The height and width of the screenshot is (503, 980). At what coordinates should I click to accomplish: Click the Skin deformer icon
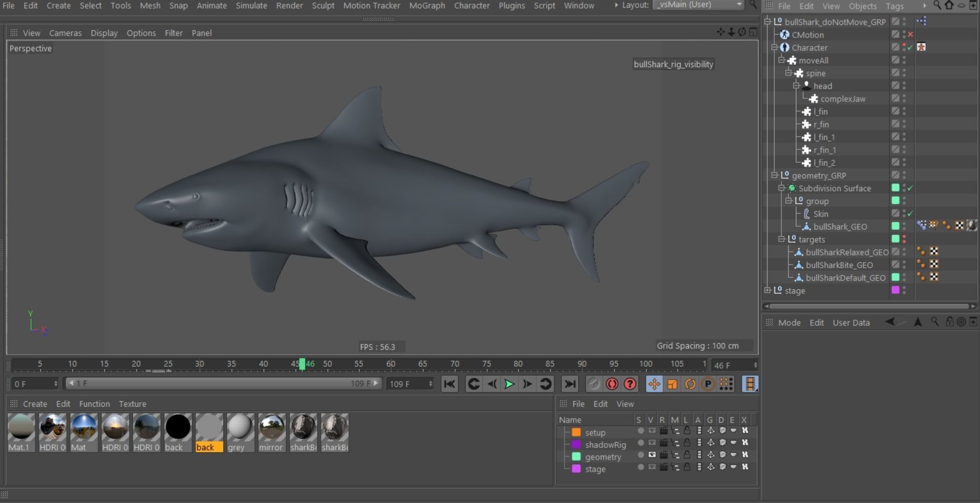(807, 214)
